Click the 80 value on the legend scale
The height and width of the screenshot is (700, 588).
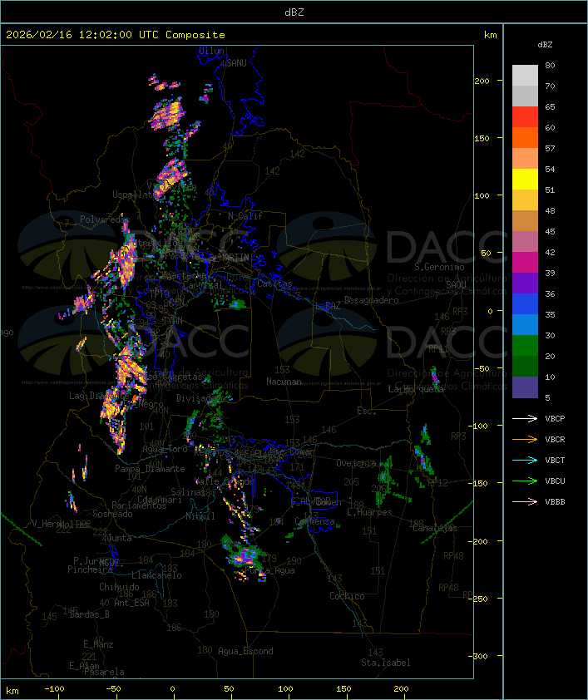pyautogui.click(x=550, y=65)
